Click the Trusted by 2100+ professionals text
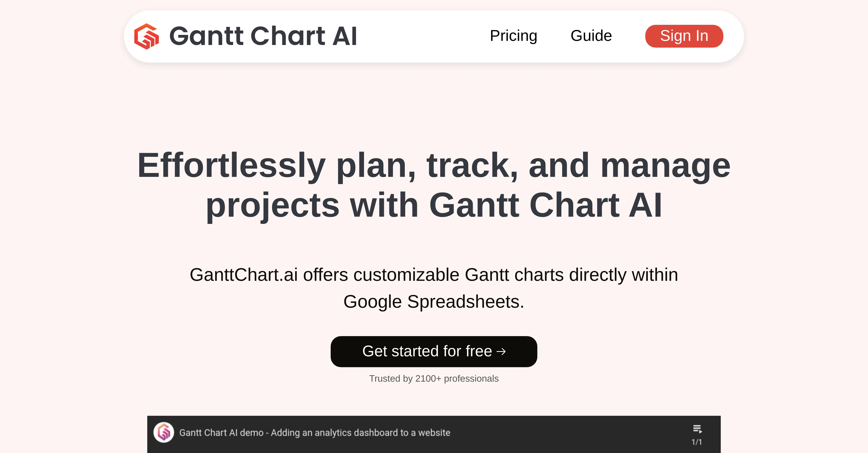This screenshot has height=453, width=868. tap(434, 379)
